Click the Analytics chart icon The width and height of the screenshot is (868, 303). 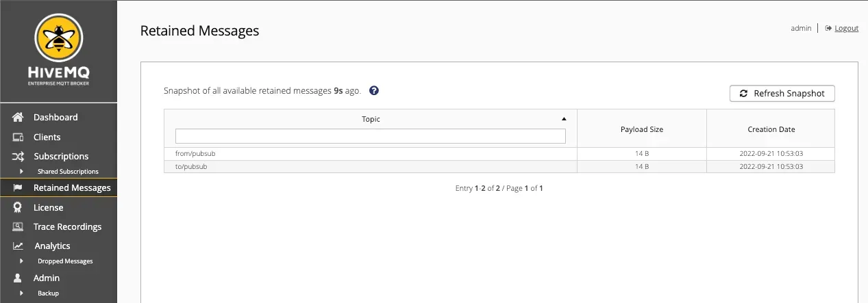point(18,246)
